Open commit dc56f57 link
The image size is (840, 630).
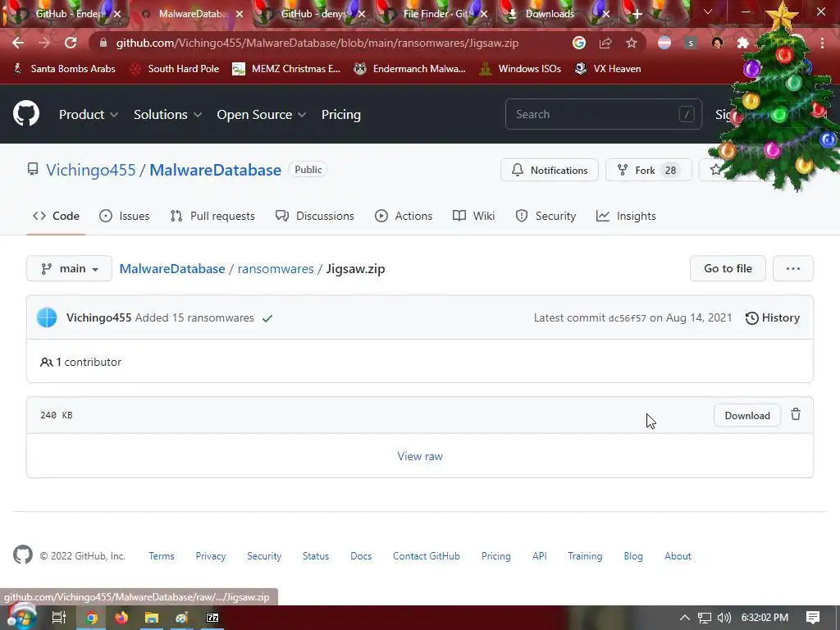click(628, 318)
